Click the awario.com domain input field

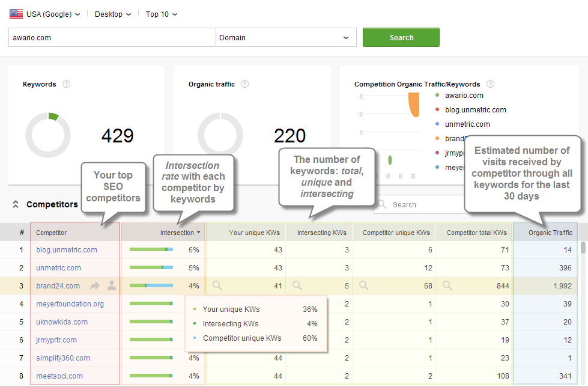pos(111,37)
